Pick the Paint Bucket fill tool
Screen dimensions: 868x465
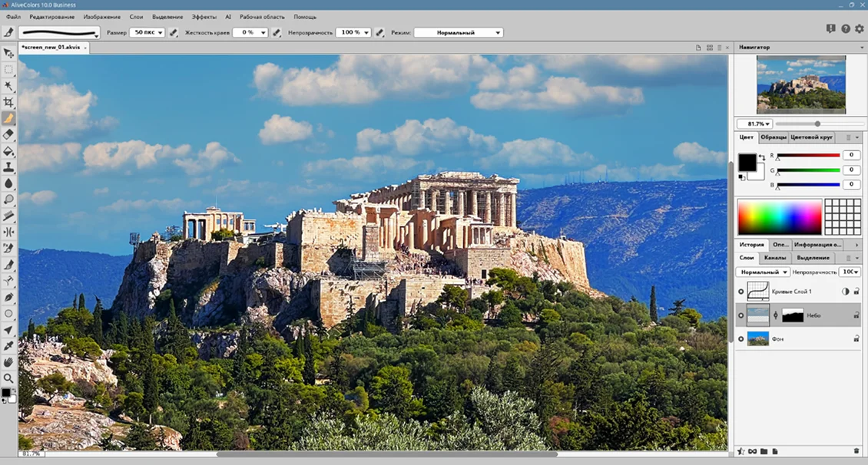tap(8, 151)
